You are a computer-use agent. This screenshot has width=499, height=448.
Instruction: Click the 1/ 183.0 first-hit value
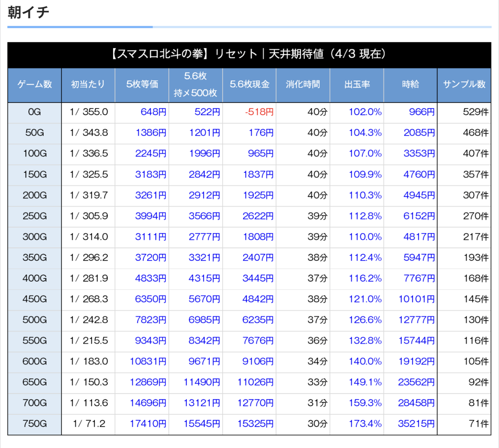89,362
